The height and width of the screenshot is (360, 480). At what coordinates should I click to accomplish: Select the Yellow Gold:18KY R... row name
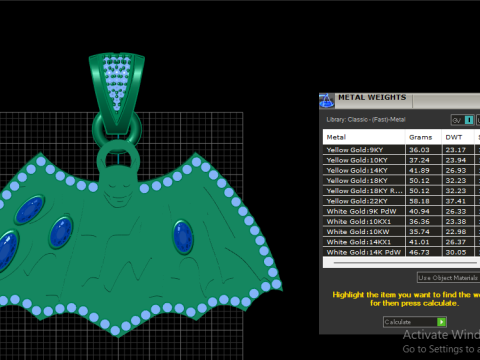point(365,191)
